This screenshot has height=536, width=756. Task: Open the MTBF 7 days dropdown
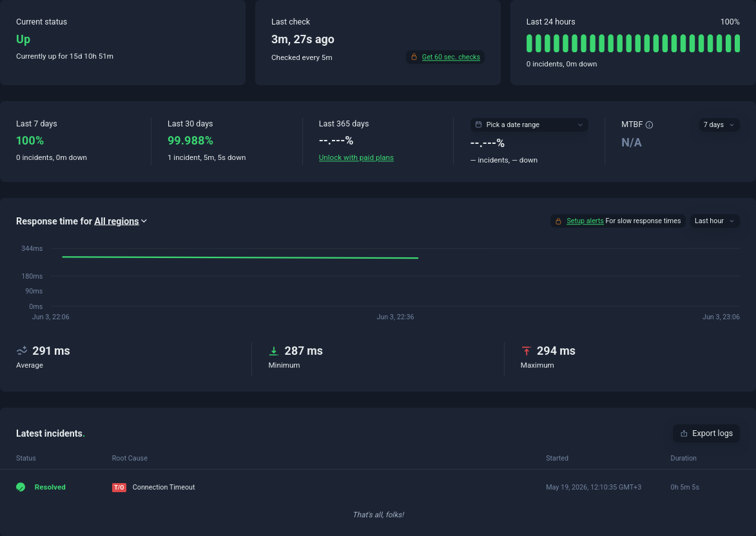coord(719,124)
